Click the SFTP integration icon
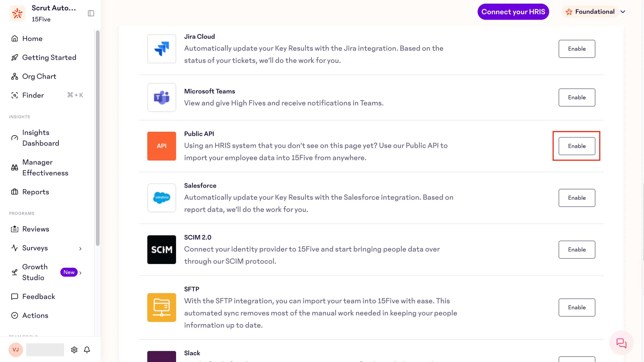Image resolution: width=644 pixels, height=362 pixels. [x=162, y=307]
